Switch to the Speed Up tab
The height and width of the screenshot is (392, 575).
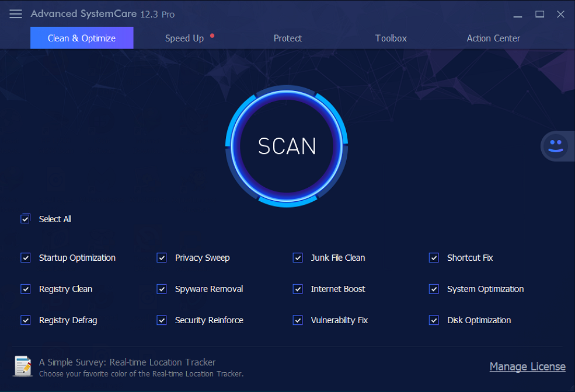pyautogui.click(x=184, y=38)
